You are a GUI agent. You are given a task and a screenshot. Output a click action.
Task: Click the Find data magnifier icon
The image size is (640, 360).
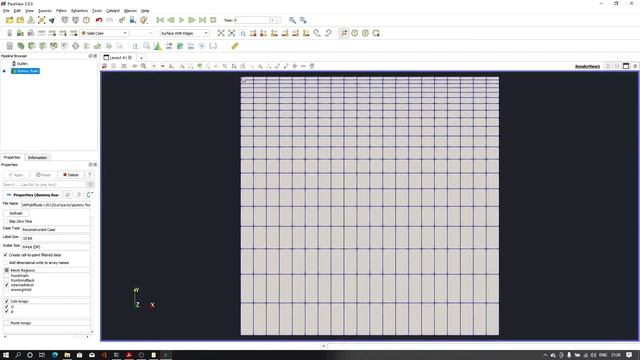[292, 20]
